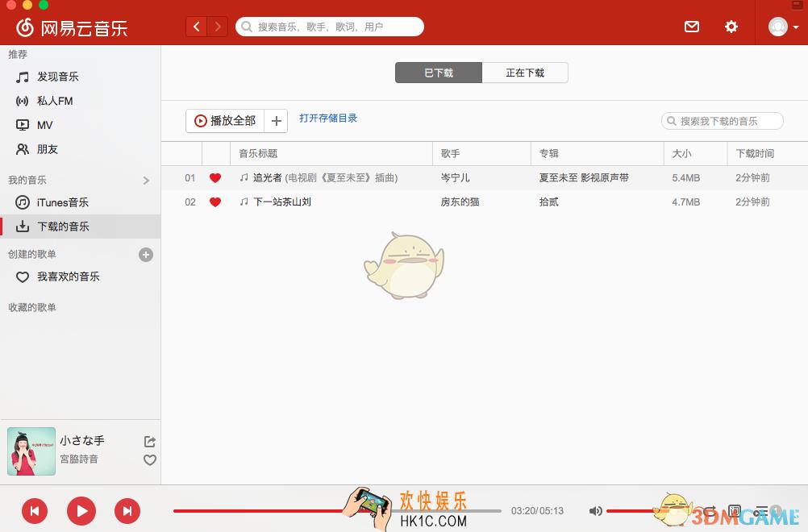Screen dimensions: 808x532
Task: Select song 追光者 title
Action: (325, 177)
